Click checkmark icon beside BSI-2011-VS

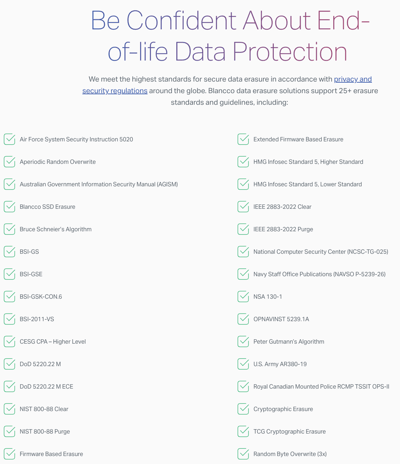point(9,319)
